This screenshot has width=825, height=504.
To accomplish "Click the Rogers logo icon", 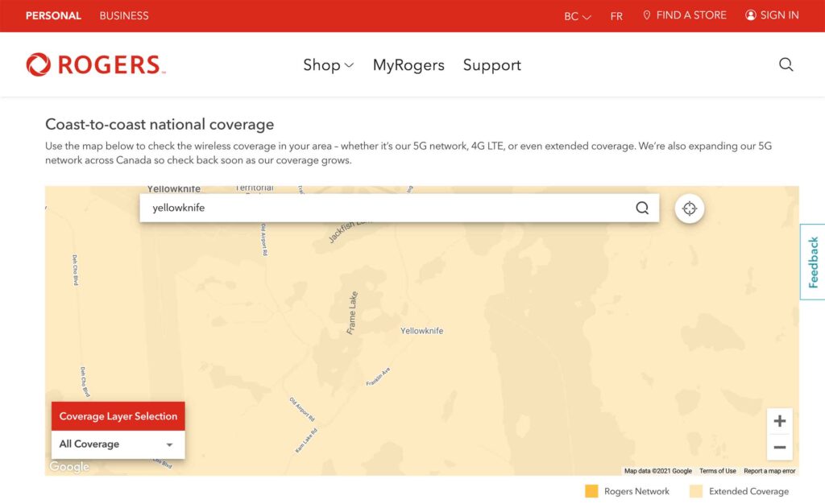I will [39, 64].
